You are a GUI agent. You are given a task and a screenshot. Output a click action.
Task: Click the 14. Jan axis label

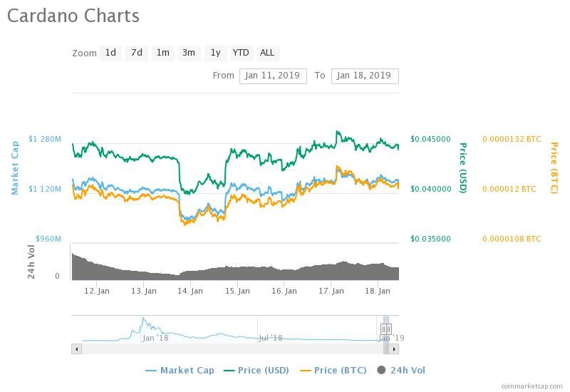[x=190, y=291]
